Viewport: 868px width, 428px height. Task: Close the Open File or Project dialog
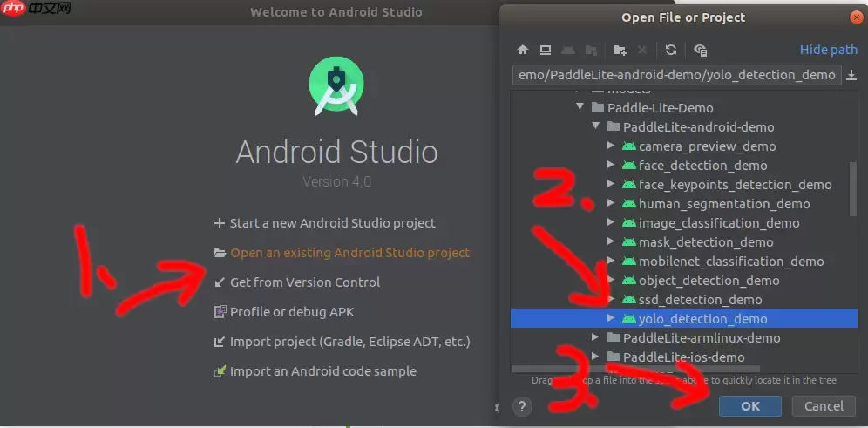coord(856,17)
